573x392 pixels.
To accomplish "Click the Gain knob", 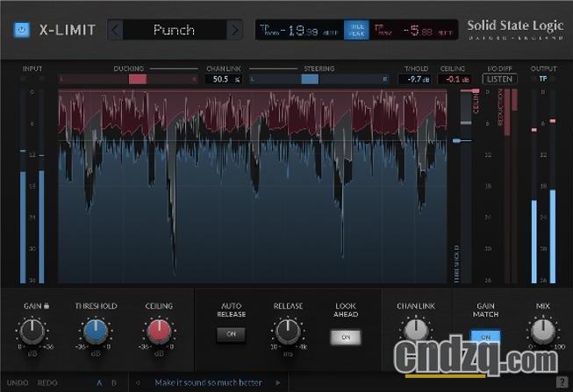I will point(32,331).
